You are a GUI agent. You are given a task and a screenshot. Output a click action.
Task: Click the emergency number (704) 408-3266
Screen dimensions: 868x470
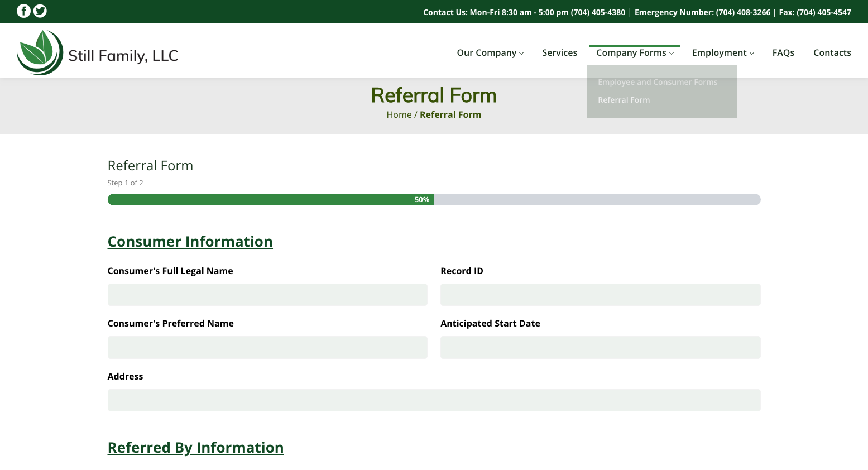coord(743,12)
